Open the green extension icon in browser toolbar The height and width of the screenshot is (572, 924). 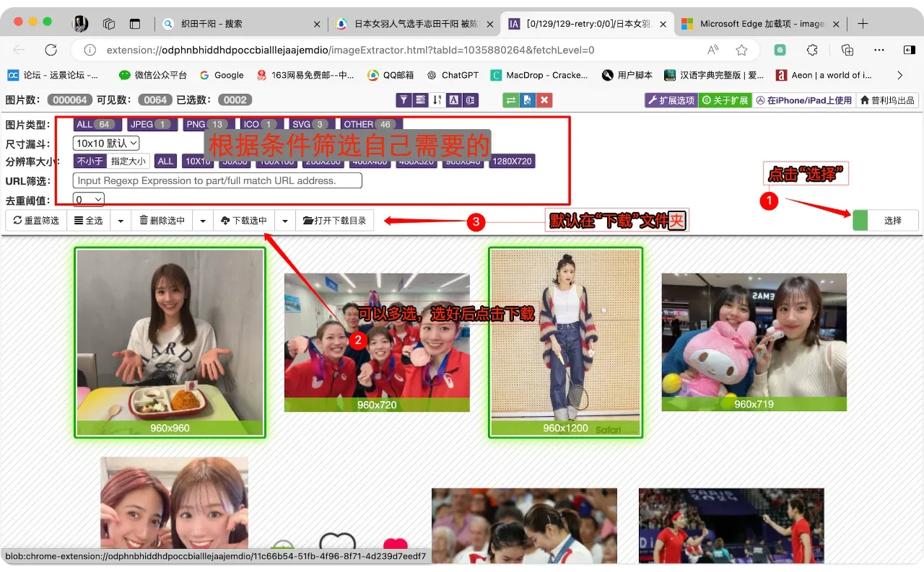click(x=780, y=50)
